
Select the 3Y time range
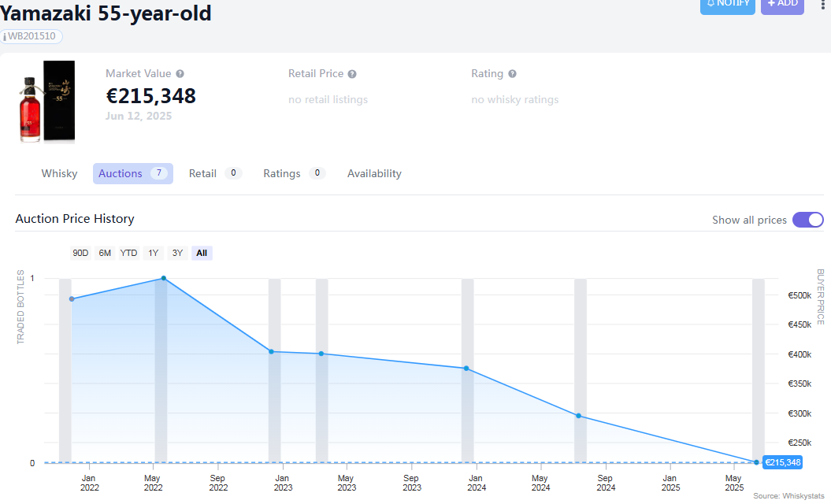click(177, 253)
